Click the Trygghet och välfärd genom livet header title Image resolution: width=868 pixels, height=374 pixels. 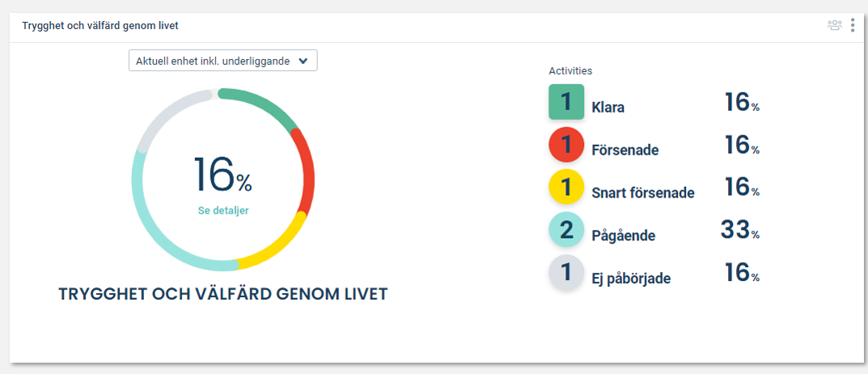(x=100, y=26)
